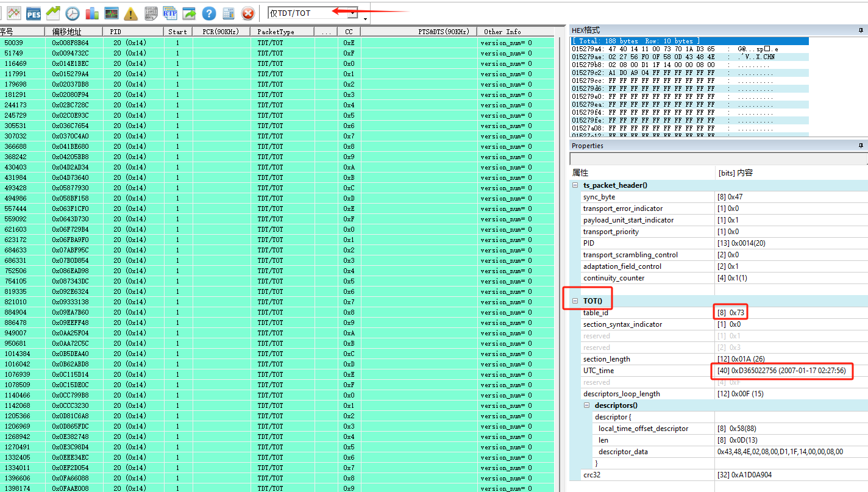Select the row with offset 0x02037DB8
Screen dimensions: 868x492
click(x=277, y=84)
